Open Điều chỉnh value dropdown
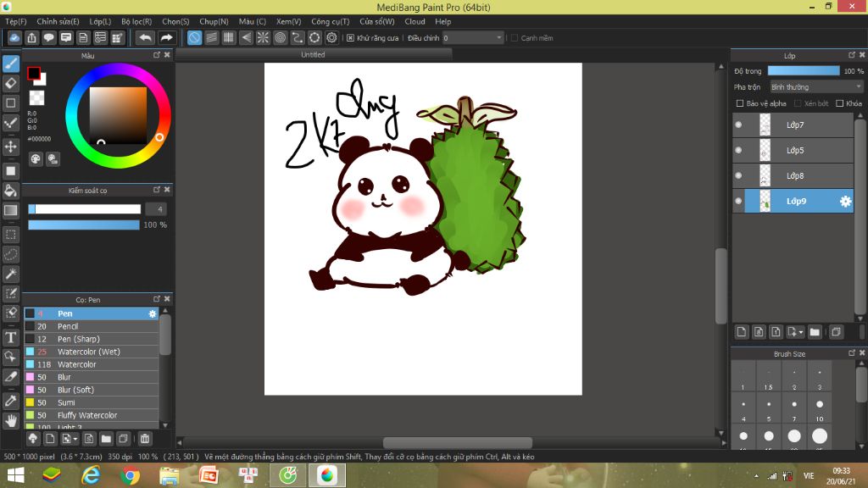868x488 pixels. tap(473, 37)
